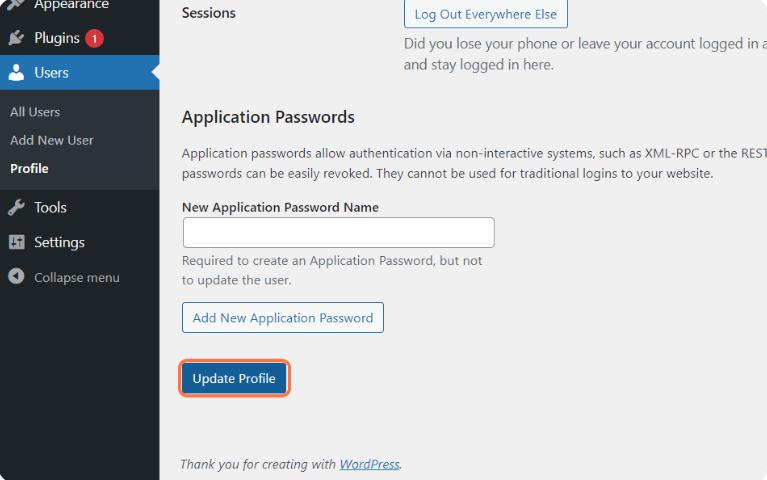This screenshot has height=480, width=767.
Task: Go to All Users submenu
Action: [35, 112]
